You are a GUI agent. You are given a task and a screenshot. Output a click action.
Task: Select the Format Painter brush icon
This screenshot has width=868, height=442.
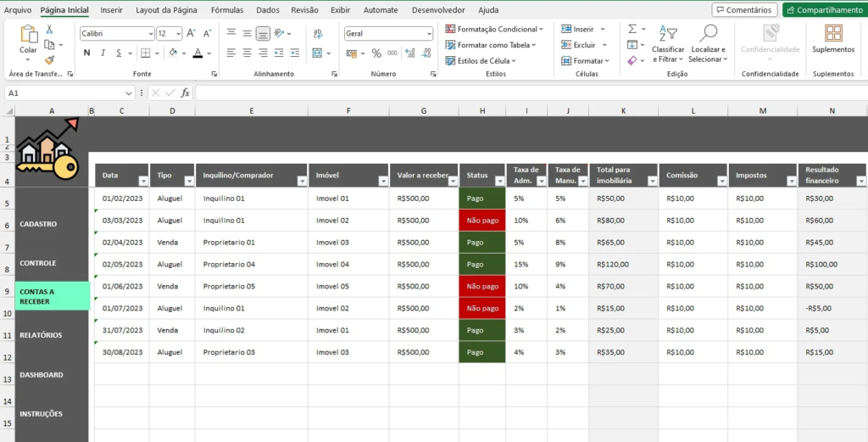pyautogui.click(x=49, y=60)
